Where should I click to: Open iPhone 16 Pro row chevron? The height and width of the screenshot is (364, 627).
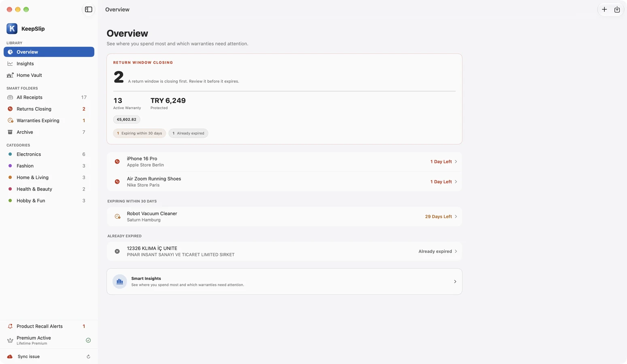(x=456, y=162)
